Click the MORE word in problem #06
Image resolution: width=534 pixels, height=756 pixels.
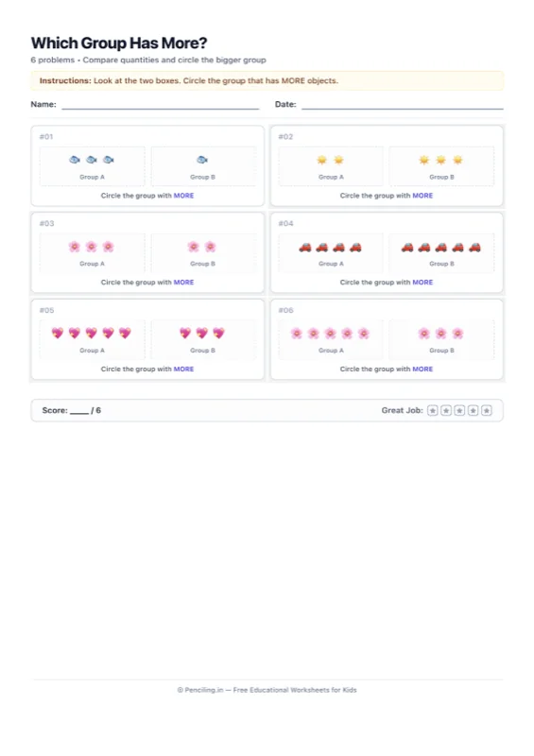[x=422, y=369]
